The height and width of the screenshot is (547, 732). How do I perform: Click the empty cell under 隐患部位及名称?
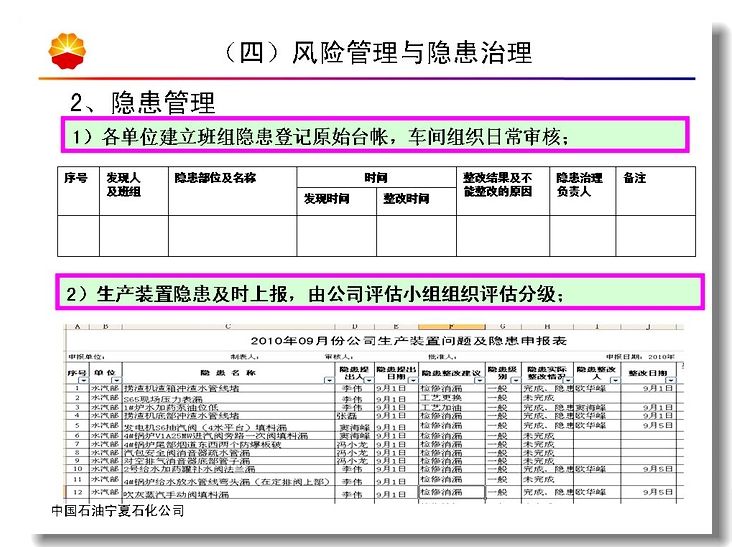[x=232, y=236]
